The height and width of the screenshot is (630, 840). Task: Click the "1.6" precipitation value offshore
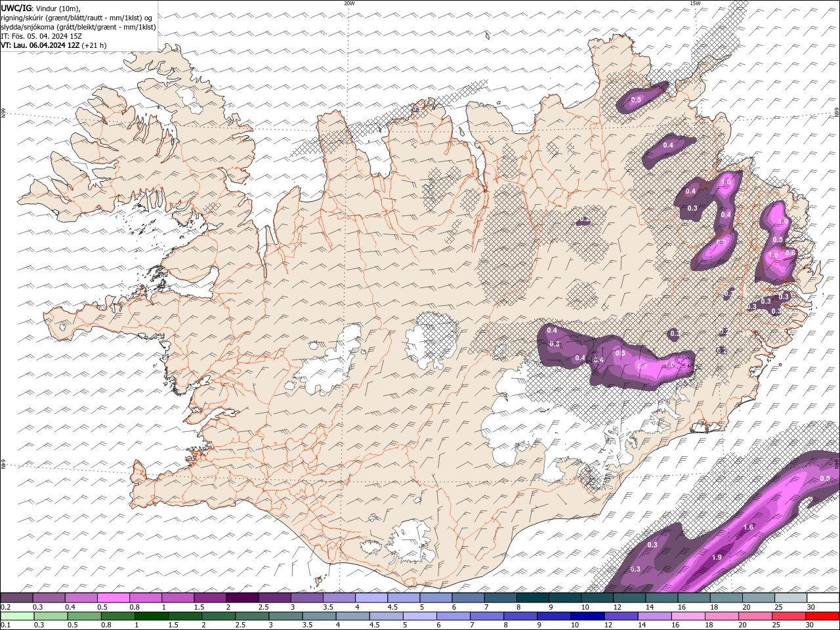click(x=748, y=527)
